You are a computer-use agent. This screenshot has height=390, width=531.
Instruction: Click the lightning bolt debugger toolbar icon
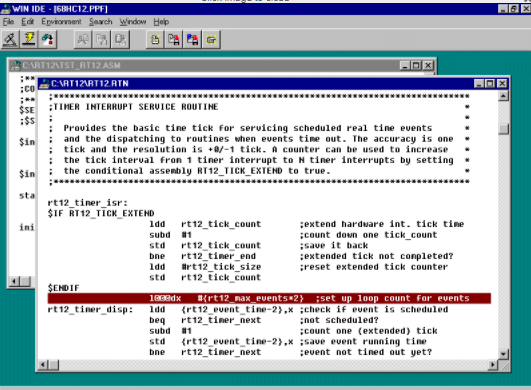click(x=29, y=40)
